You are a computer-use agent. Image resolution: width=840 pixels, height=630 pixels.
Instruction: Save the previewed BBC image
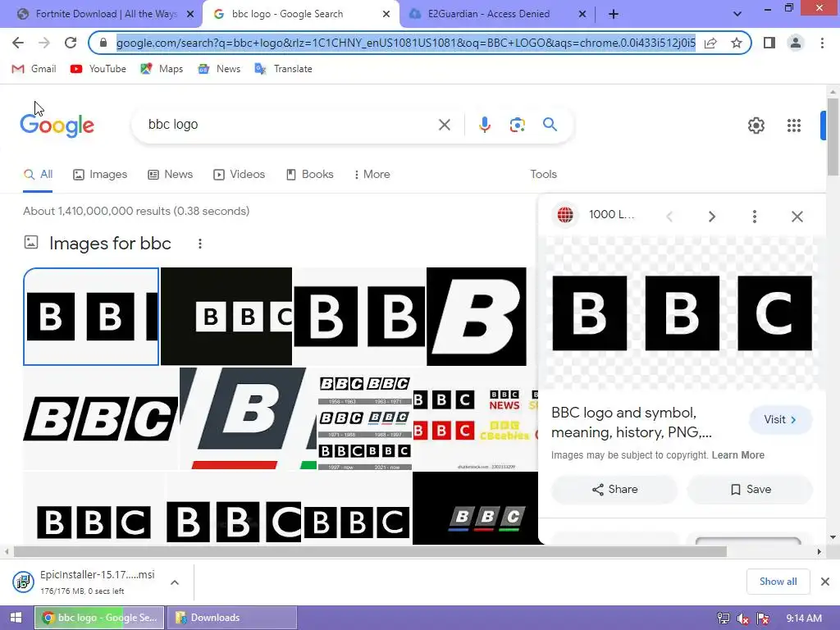point(750,489)
